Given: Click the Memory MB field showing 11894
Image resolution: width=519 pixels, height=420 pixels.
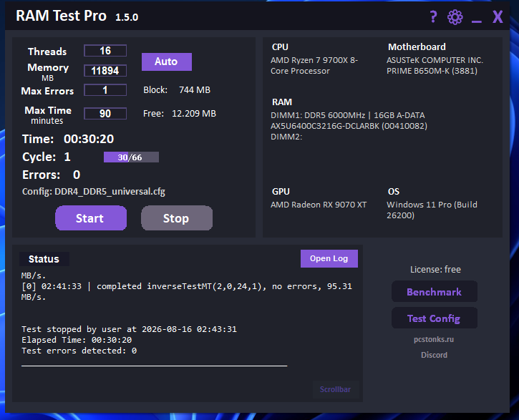Looking at the screenshot, I should tap(105, 70).
